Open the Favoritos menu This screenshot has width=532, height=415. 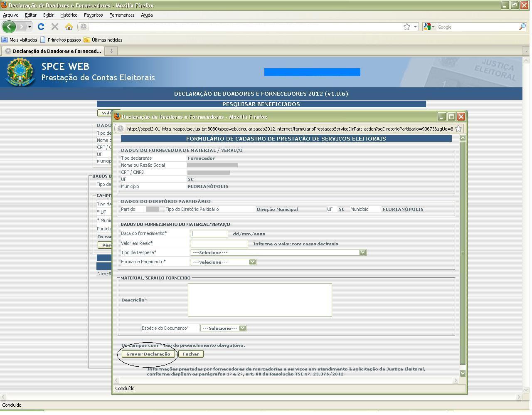pyautogui.click(x=93, y=15)
